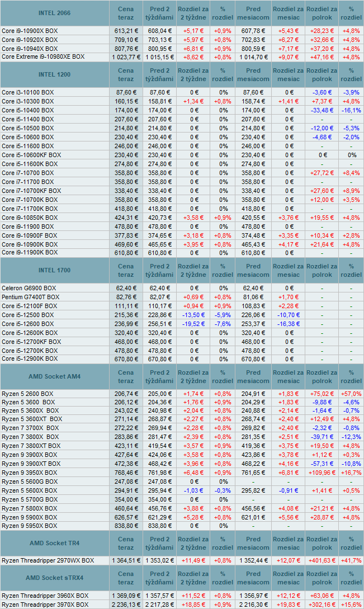Select Ryzen Threadripper 3970X BOX row name
The height and width of the screenshot is (609, 364).
45,605
